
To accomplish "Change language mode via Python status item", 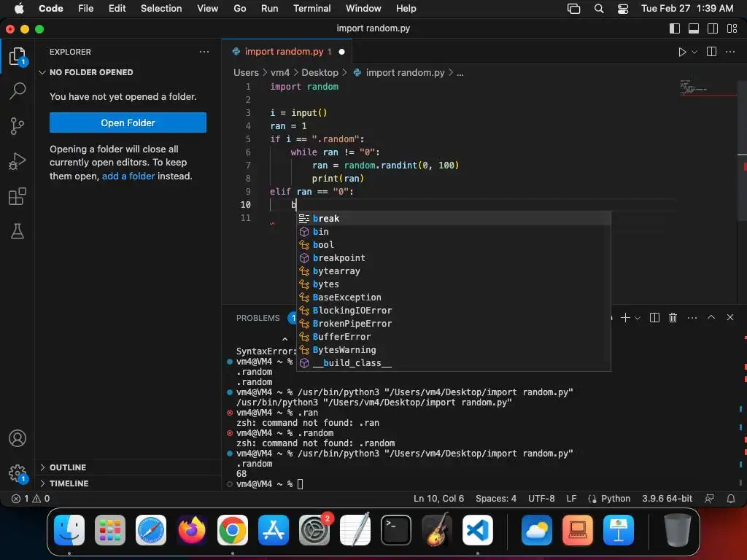I will pyautogui.click(x=615, y=499).
